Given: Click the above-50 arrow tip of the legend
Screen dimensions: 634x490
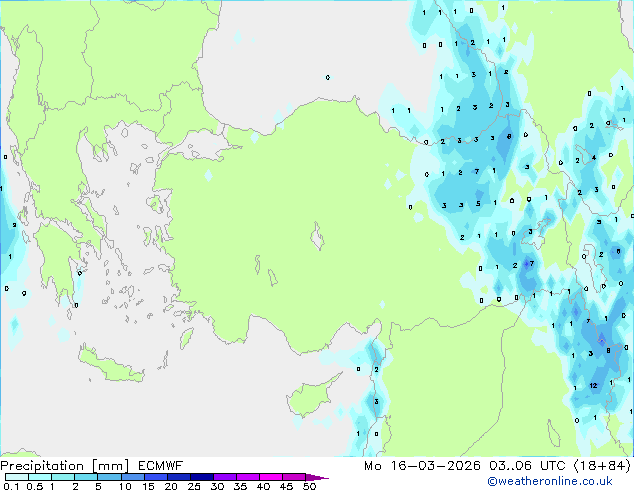Looking at the screenshot, I should point(317,477).
